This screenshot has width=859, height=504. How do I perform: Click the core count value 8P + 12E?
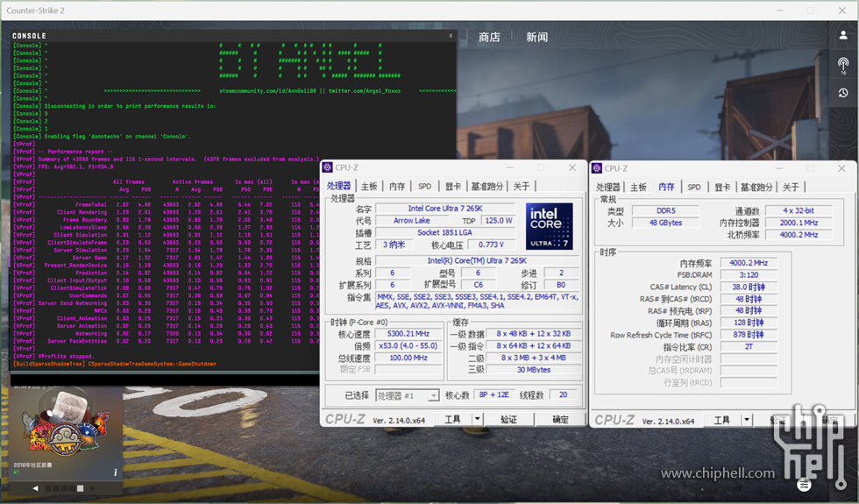coord(494,394)
